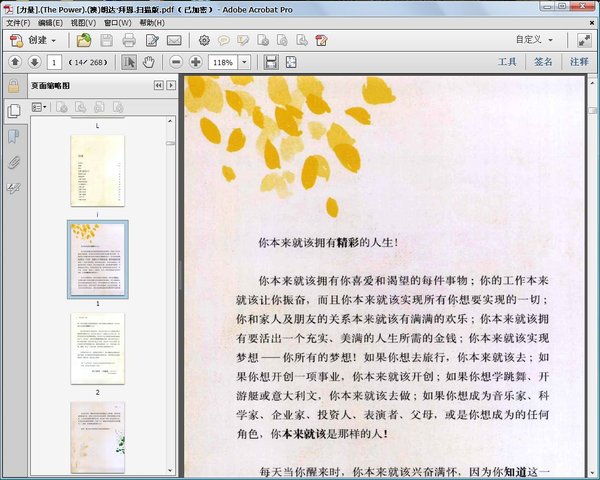Open the 工具 tools pane
Image resolution: width=600 pixels, height=480 pixels.
[507, 62]
